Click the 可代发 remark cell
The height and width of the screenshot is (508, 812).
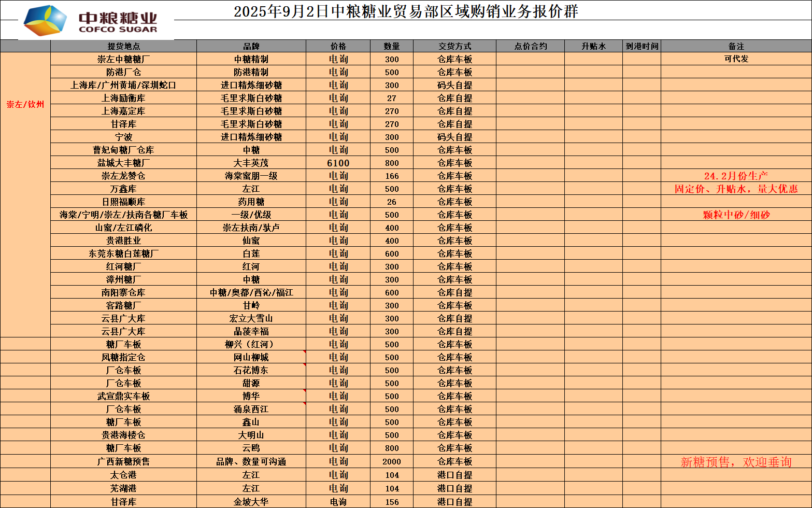(x=736, y=59)
